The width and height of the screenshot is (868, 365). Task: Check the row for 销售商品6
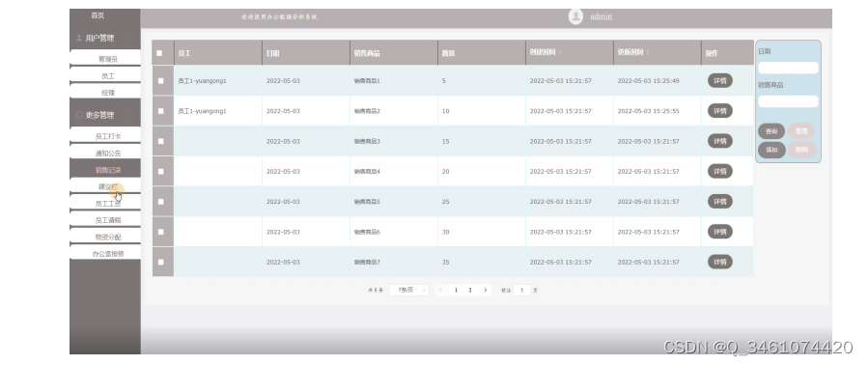[161, 232]
